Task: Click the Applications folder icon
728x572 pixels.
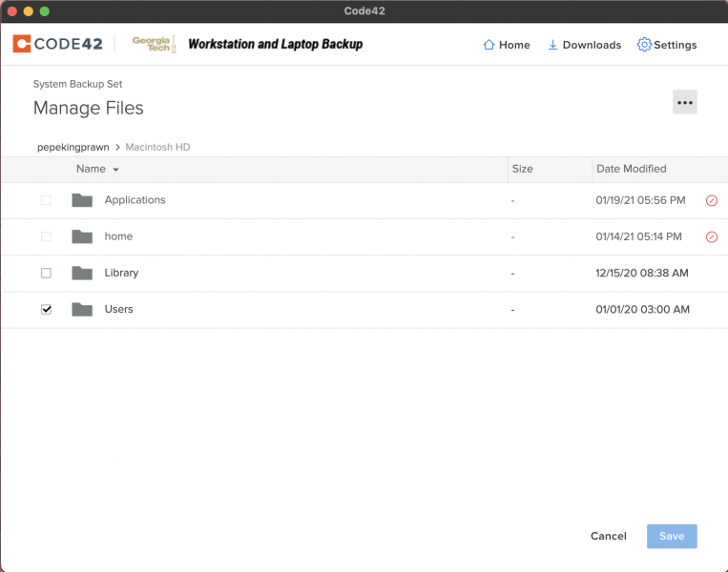Action: click(x=82, y=200)
